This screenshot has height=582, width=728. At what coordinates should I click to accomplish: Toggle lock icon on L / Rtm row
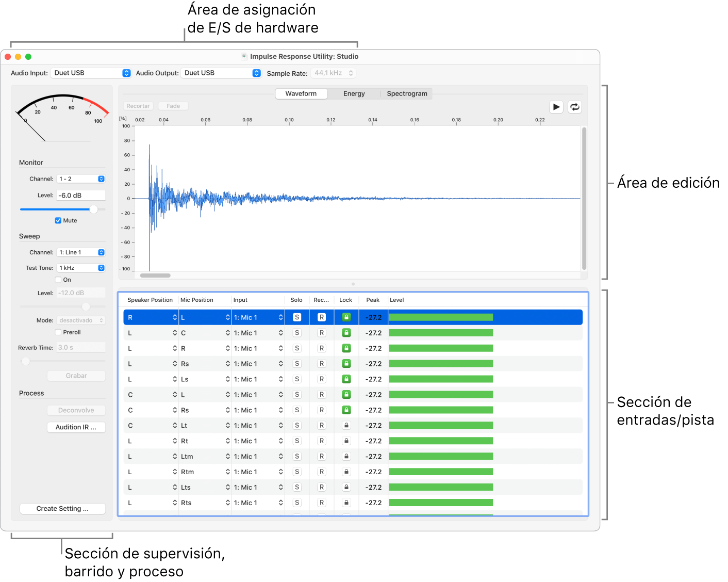(x=346, y=472)
